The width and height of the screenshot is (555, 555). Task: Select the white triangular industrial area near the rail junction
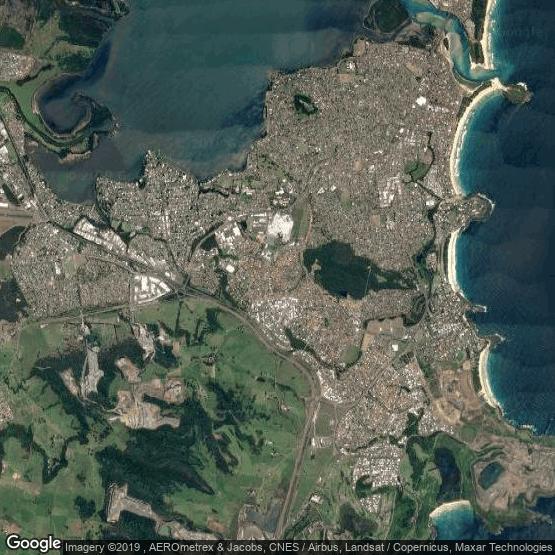(150, 288)
